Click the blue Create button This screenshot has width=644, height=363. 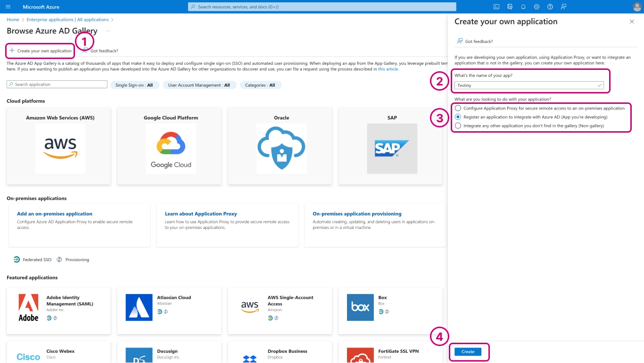pos(468,352)
